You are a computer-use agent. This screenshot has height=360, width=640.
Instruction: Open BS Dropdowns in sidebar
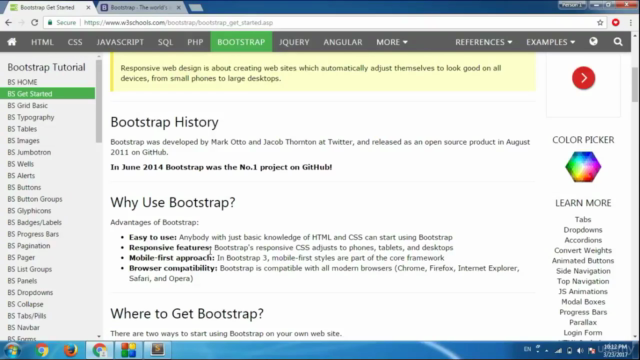click(30, 292)
